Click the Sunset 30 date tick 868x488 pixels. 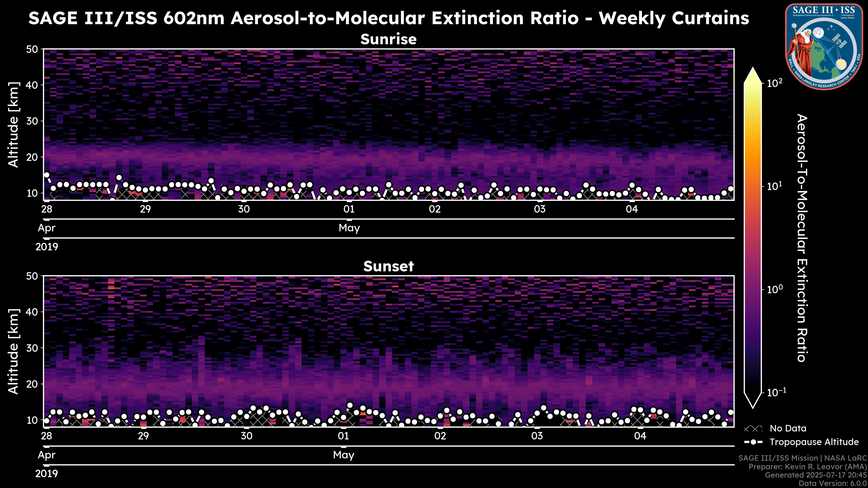click(246, 436)
